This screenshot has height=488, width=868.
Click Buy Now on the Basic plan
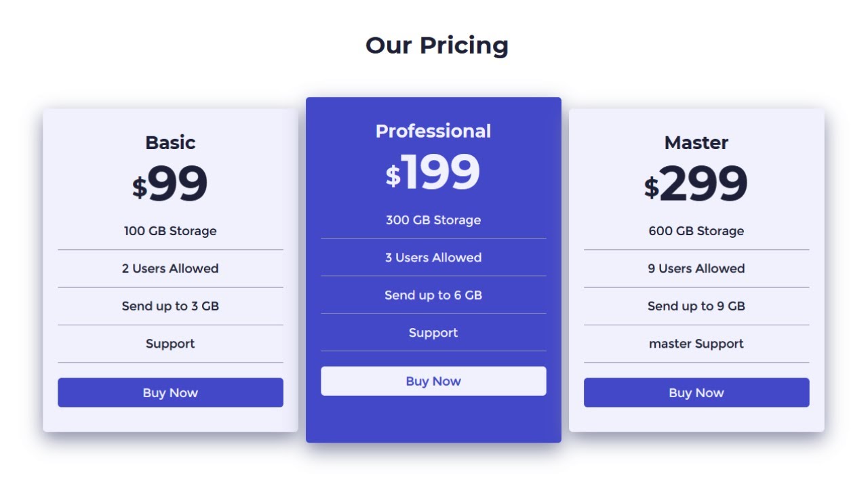(x=170, y=392)
